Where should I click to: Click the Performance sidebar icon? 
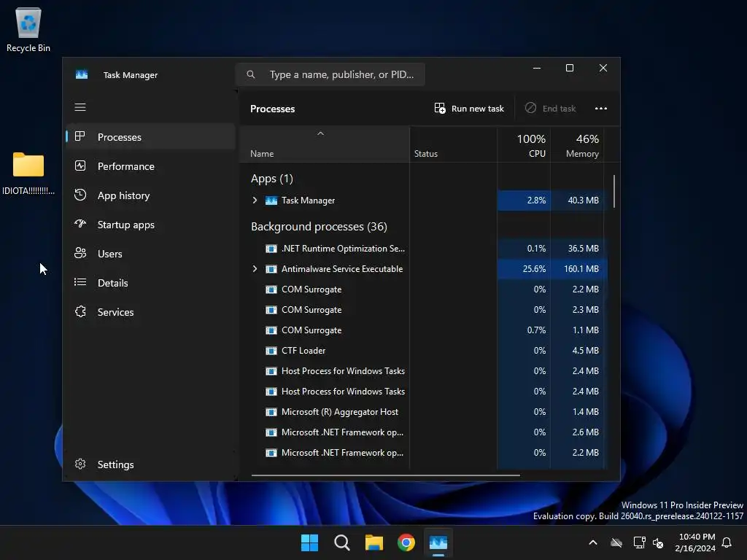point(80,166)
